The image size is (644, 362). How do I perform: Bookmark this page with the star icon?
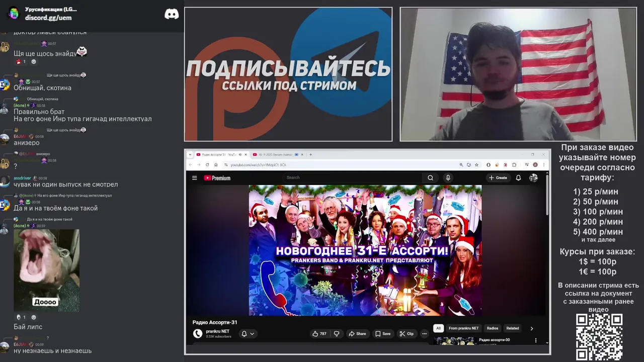pyautogui.click(x=476, y=164)
